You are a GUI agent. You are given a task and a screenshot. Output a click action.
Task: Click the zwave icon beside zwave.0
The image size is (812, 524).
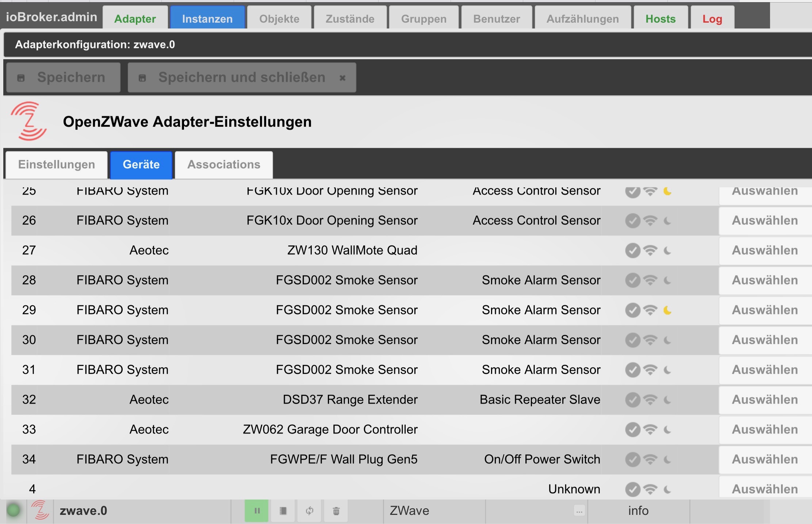40,510
